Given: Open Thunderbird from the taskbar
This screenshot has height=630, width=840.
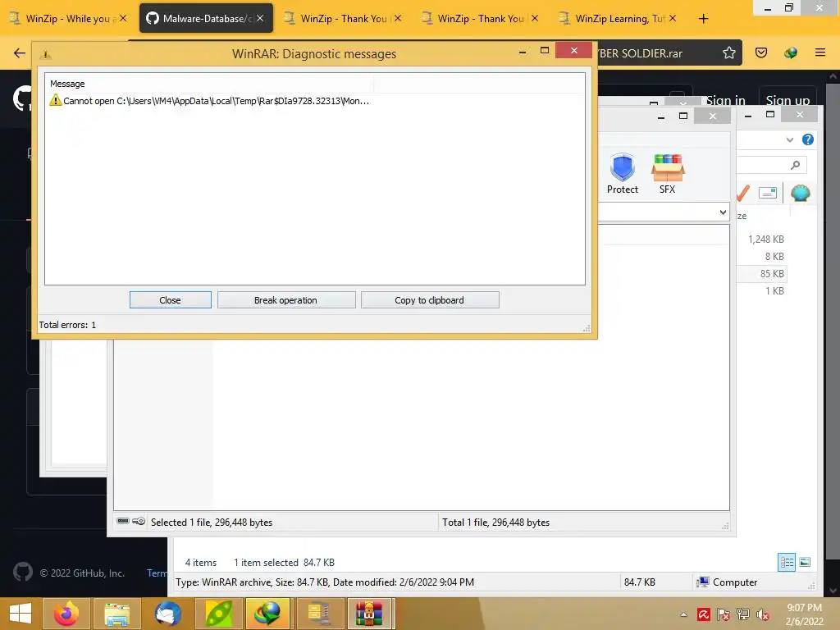Looking at the screenshot, I should point(167,614).
